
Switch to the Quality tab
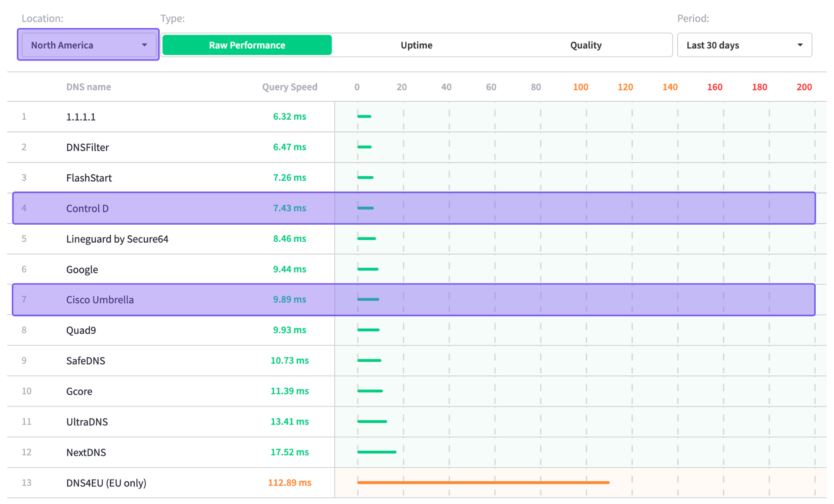(585, 45)
